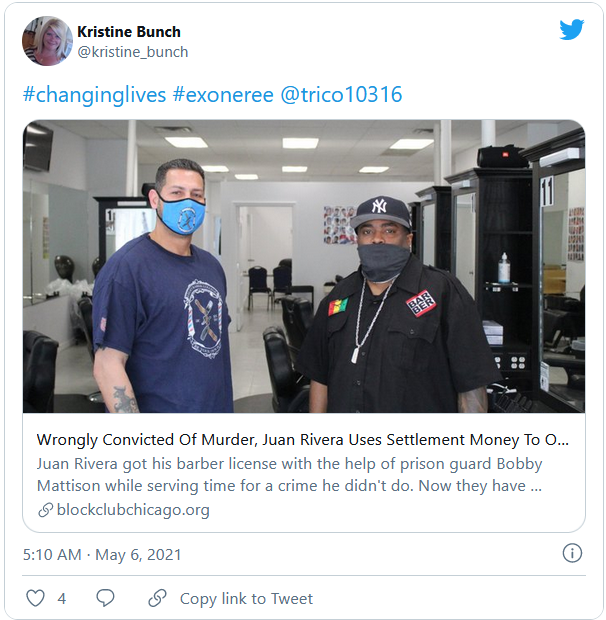Click the link icon beside blockclubchicago.org
The height and width of the screenshot is (620, 606).
tap(45, 510)
